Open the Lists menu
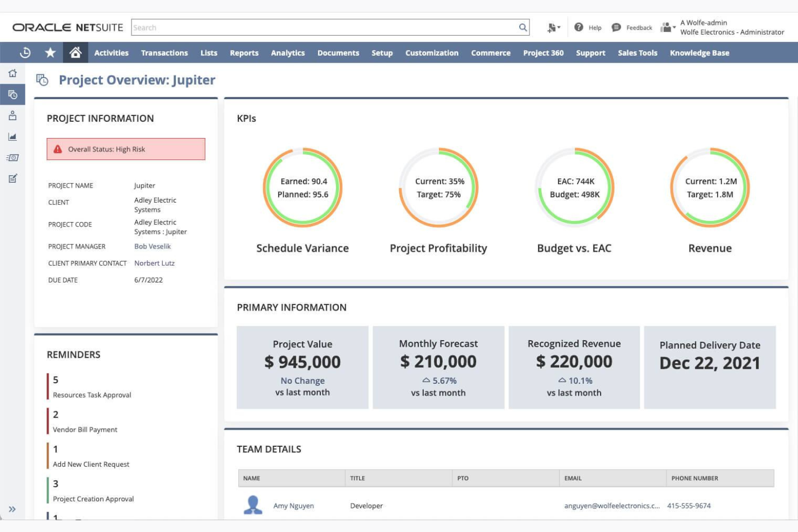The image size is (798, 532). click(209, 53)
